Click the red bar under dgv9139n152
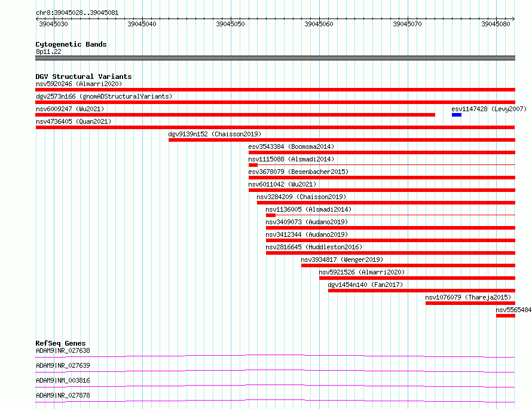 [x=342, y=140]
